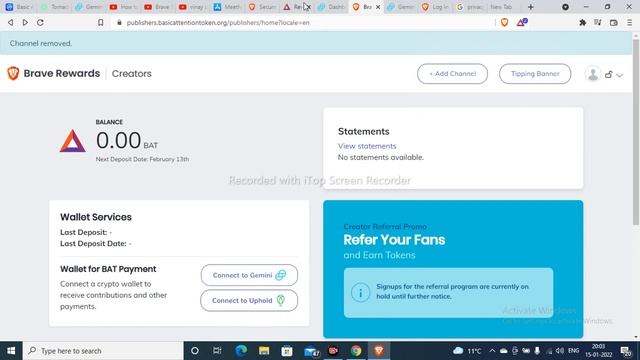
Task: Click the address bar URL field
Action: 302,22
